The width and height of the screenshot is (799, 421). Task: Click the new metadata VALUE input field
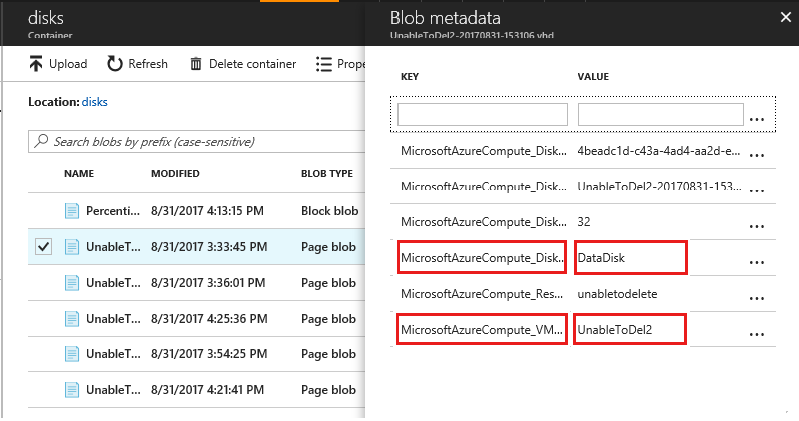660,114
